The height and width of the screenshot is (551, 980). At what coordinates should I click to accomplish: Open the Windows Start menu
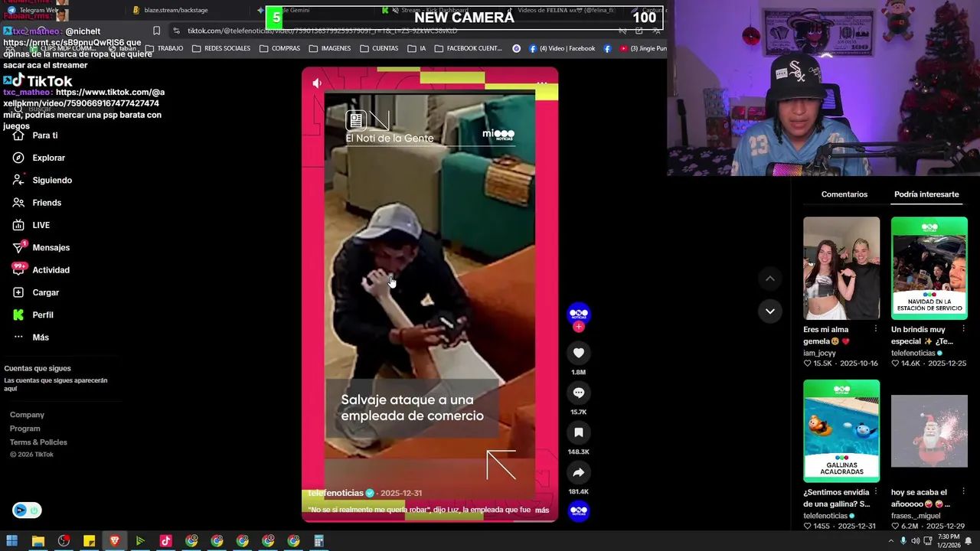(12, 541)
